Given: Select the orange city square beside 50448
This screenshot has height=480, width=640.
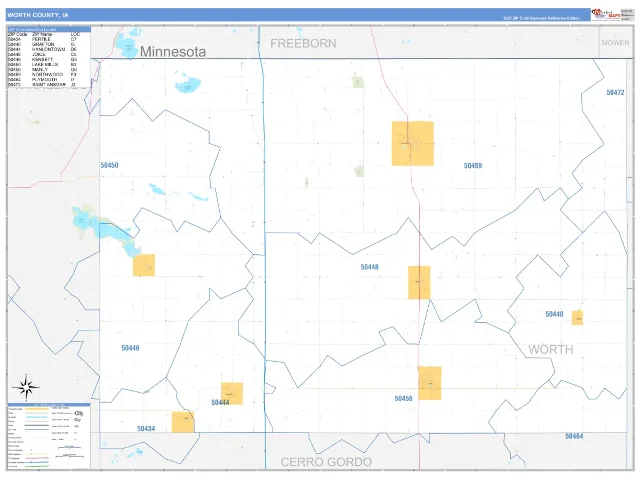Looking at the screenshot, I should 419,282.
